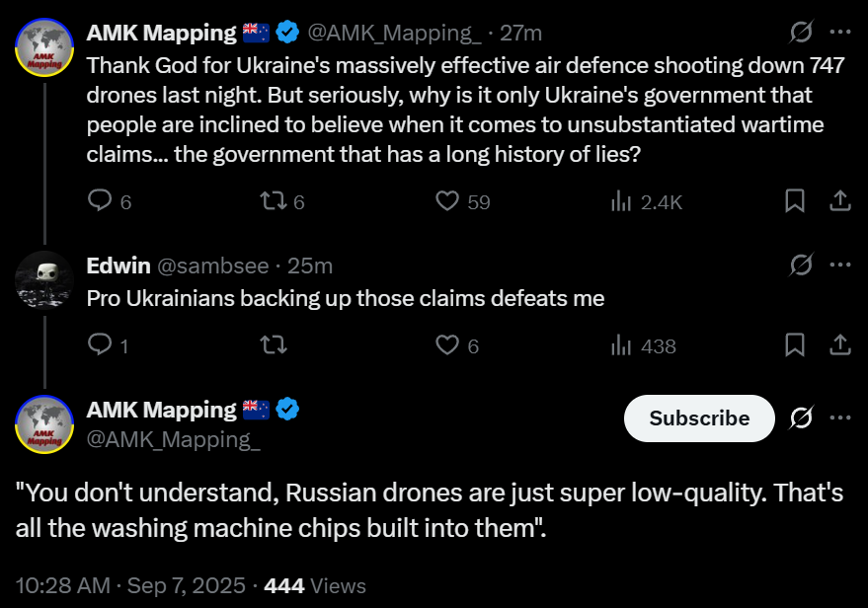Share the top AMK Mapping tweet
Screen dimensions: 868x608
coord(839,200)
